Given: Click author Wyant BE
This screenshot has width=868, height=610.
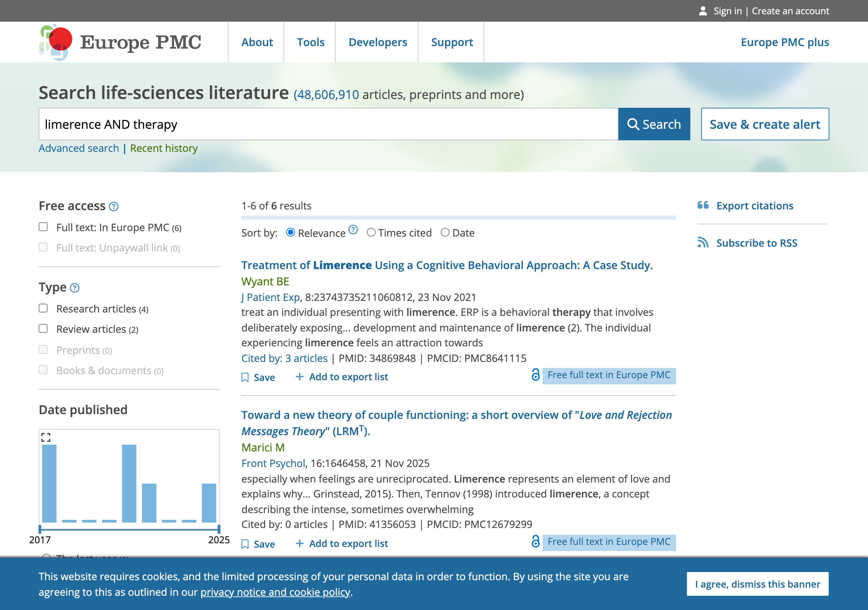Looking at the screenshot, I should tap(265, 281).
